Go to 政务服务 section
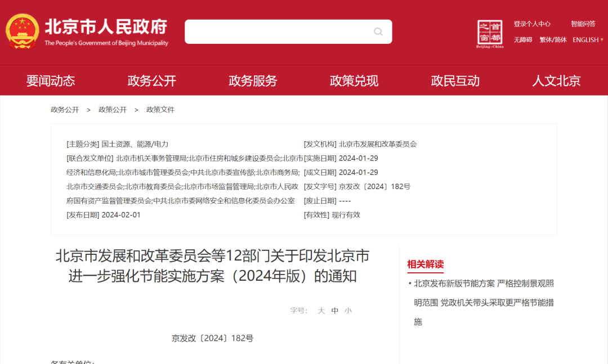 click(253, 80)
